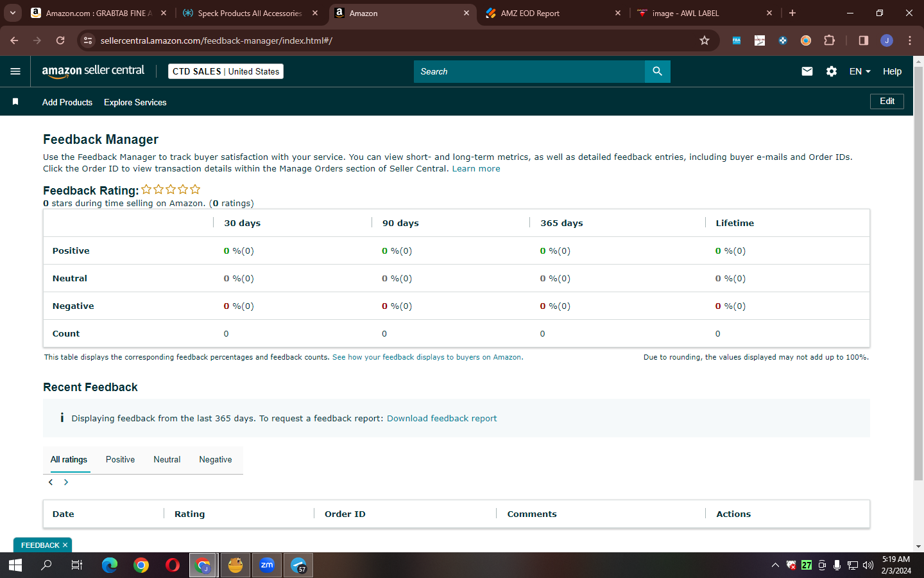Click the Order ID column header
The width and height of the screenshot is (924, 578).
pos(345,514)
